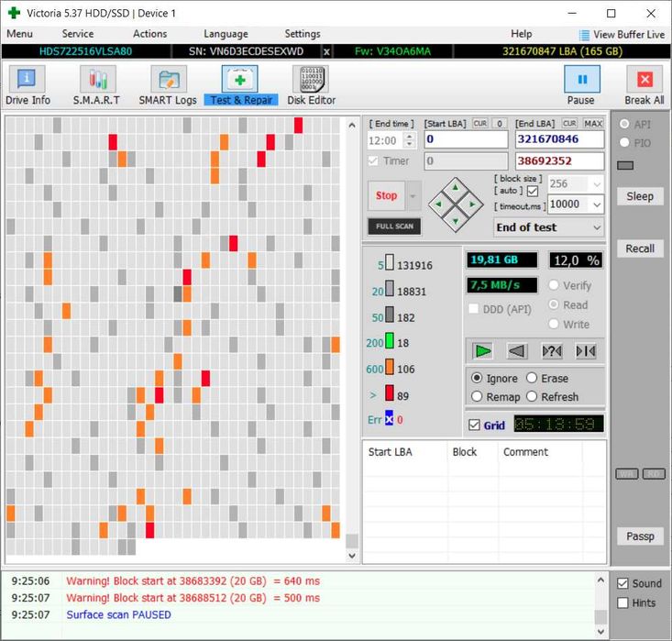
Task: Click the x next to serial number
Action: 326,52
